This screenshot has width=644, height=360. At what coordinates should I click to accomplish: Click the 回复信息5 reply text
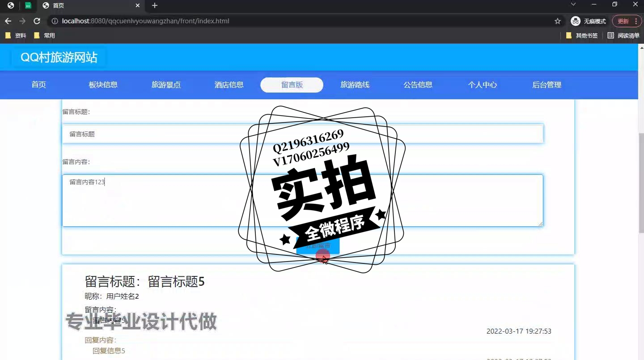pos(109,351)
